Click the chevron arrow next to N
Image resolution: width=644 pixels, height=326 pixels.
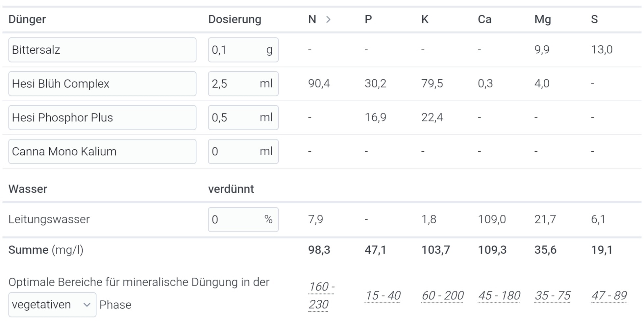(x=328, y=19)
